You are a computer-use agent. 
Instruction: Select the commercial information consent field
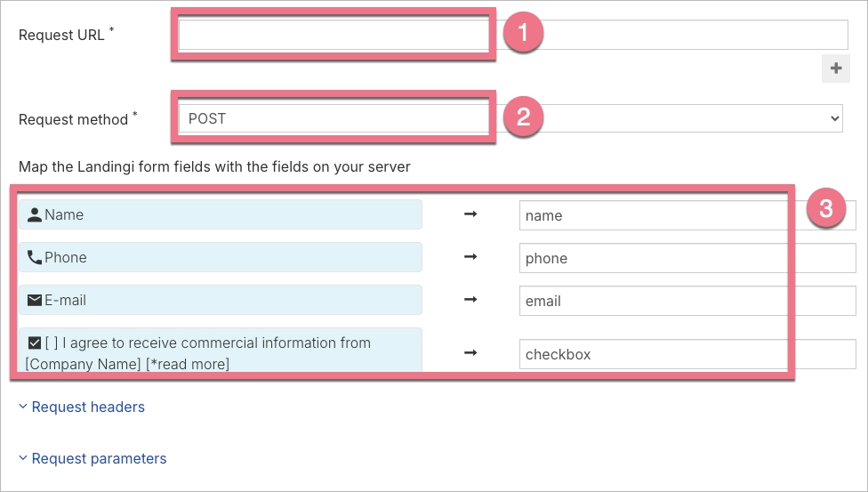pos(220,352)
